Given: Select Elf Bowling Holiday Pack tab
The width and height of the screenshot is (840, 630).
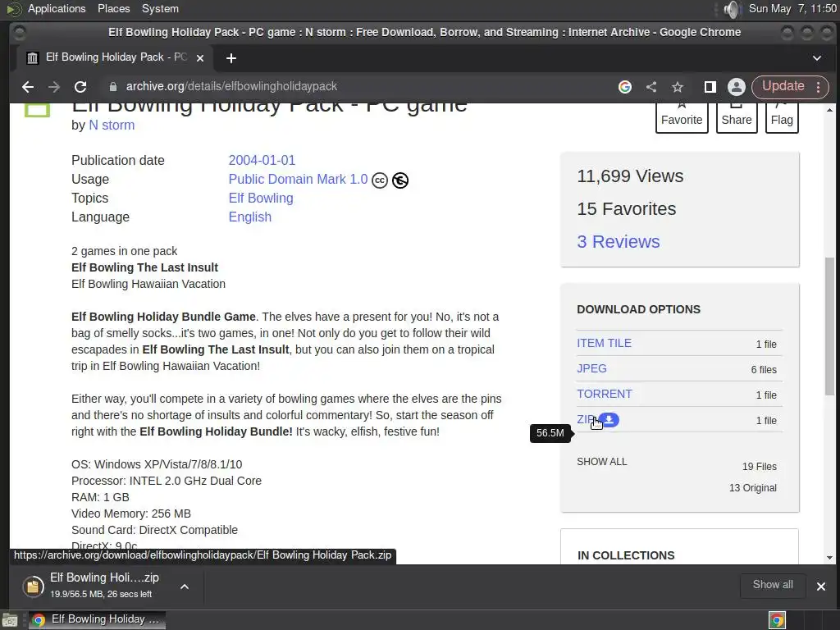Looking at the screenshot, I should click(116, 57).
